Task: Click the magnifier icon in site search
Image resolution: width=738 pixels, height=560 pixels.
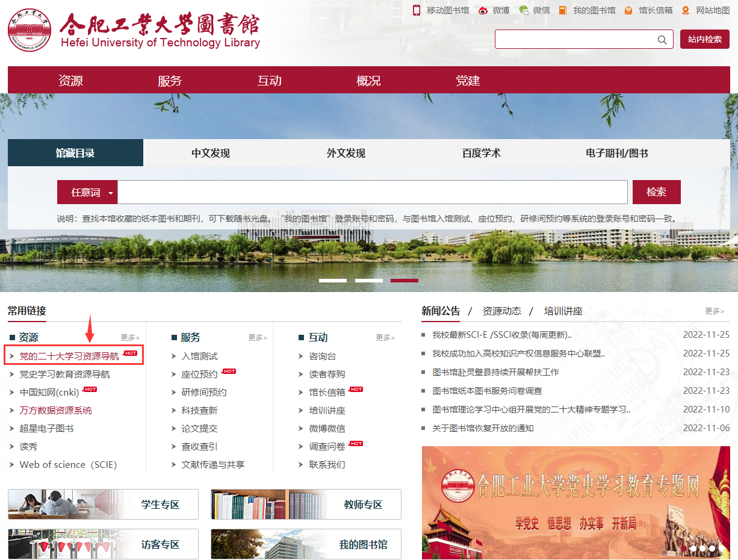Action: (662, 40)
